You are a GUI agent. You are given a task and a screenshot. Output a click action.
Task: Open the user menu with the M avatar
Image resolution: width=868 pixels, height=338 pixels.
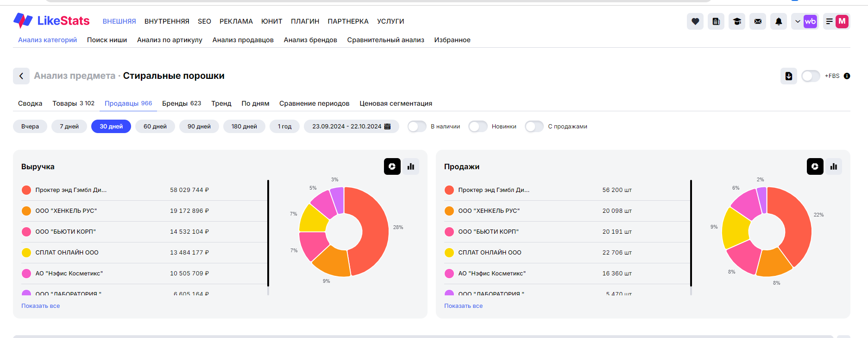pos(837,21)
